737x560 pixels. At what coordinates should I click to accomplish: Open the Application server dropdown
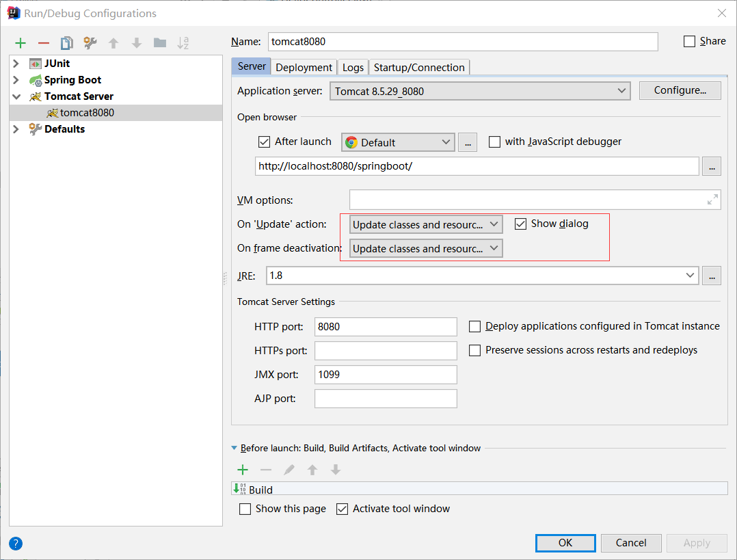pyautogui.click(x=480, y=91)
